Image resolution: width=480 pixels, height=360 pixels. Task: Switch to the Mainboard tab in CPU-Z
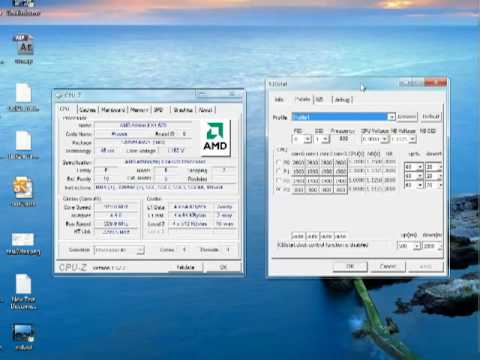[x=113, y=110]
